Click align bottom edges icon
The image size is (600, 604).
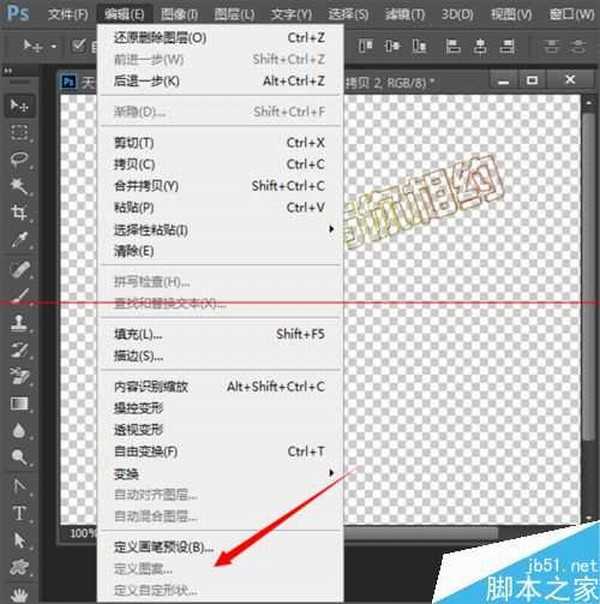click(x=419, y=46)
